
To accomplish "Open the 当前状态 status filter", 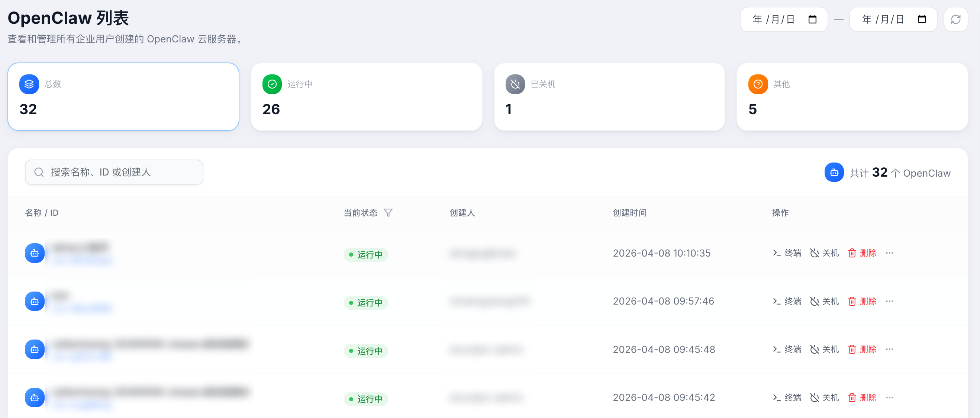I will coord(388,212).
